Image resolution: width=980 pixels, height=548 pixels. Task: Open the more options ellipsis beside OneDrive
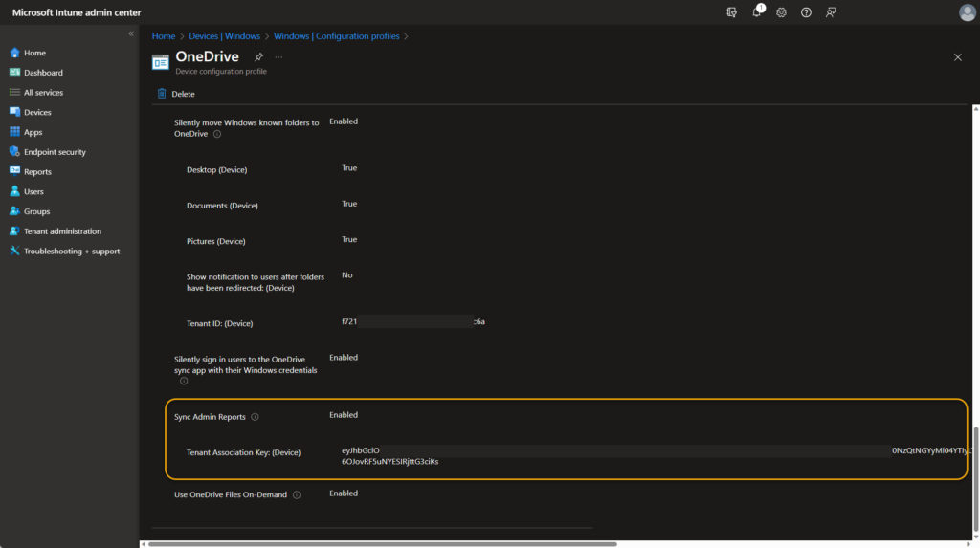coord(278,56)
